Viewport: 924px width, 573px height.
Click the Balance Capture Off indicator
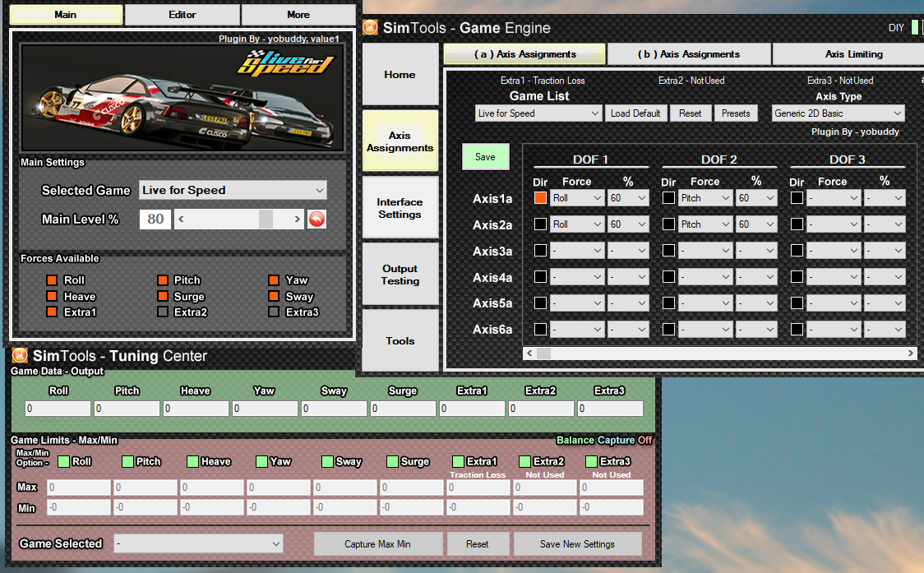click(x=604, y=441)
